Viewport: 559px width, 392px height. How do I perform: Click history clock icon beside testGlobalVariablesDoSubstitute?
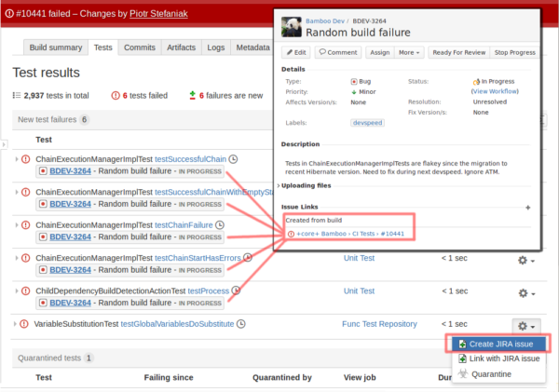242,324
